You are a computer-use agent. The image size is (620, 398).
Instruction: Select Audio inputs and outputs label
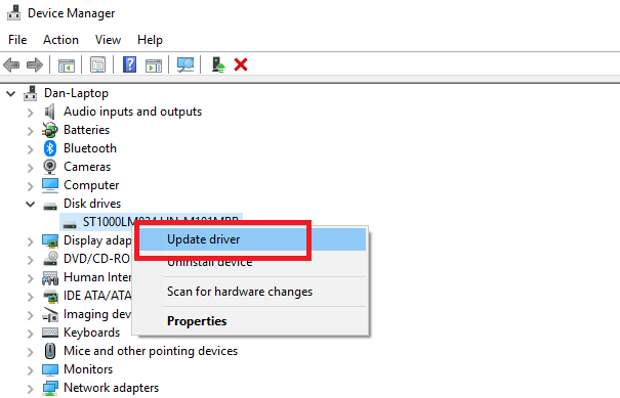coord(133,111)
